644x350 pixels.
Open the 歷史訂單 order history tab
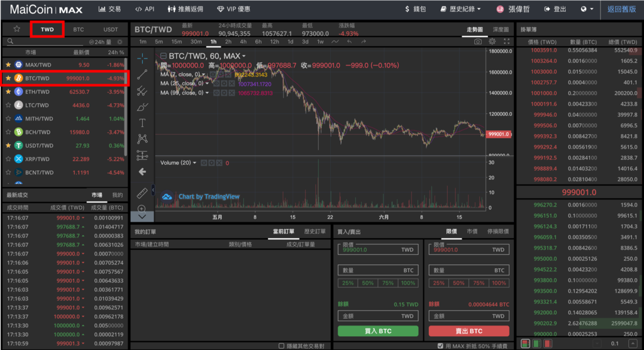tap(315, 232)
